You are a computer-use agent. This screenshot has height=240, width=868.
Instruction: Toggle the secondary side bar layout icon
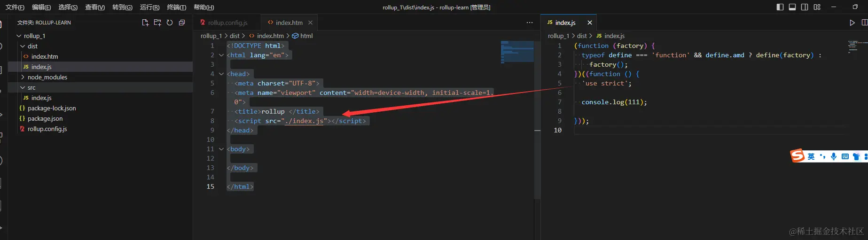(x=805, y=7)
